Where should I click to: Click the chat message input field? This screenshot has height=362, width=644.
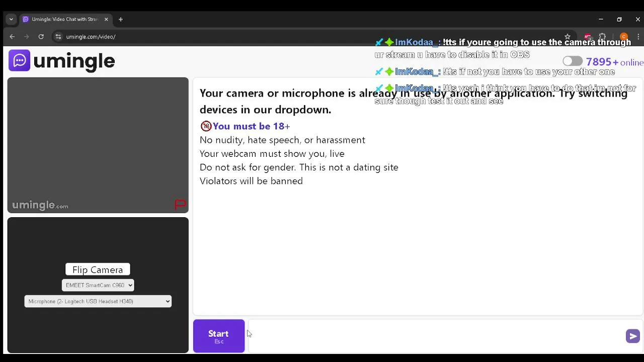pyautogui.click(x=437, y=336)
